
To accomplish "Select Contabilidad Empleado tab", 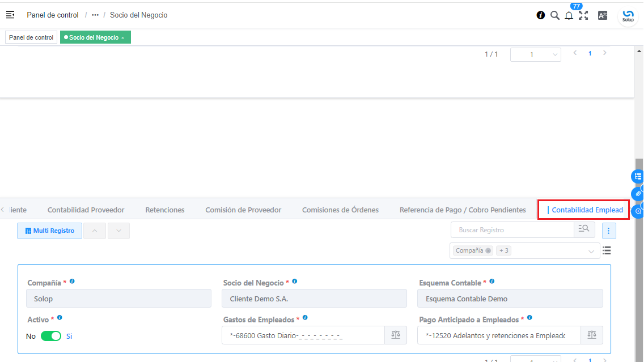I will (x=585, y=210).
